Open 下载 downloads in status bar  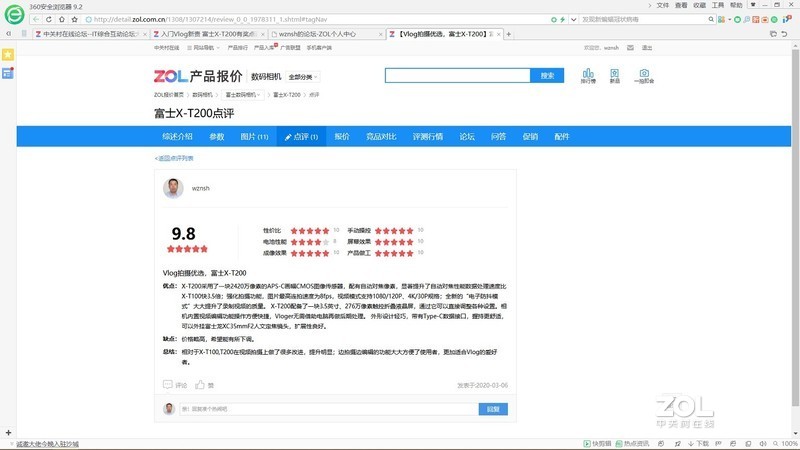coord(698,444)
